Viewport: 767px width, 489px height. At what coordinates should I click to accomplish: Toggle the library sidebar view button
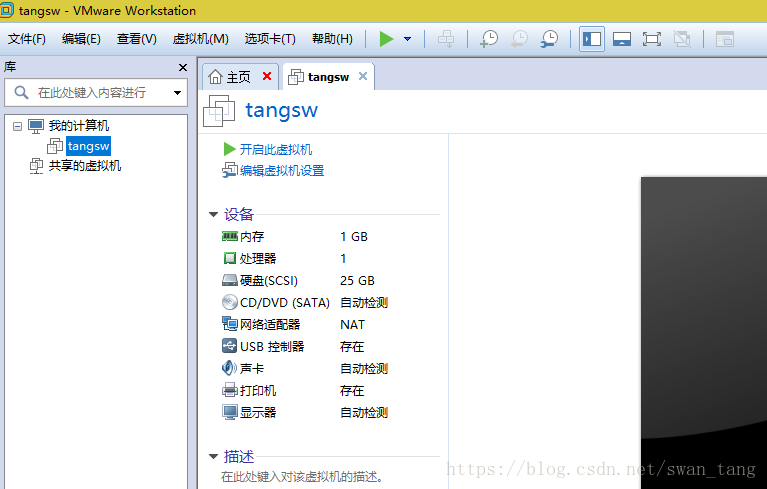(x=592, y=39)
